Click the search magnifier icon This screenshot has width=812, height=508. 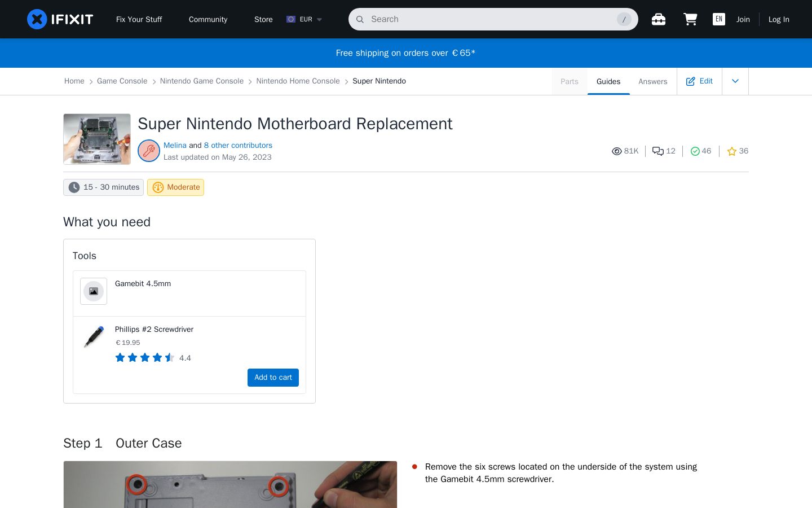pyautogui.click(x=360, y=19)
